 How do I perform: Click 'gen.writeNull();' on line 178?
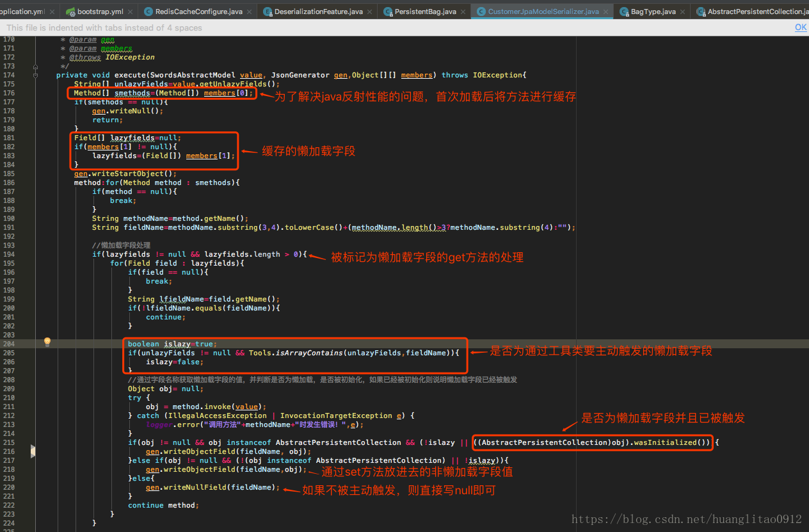[x=127, y=111]
